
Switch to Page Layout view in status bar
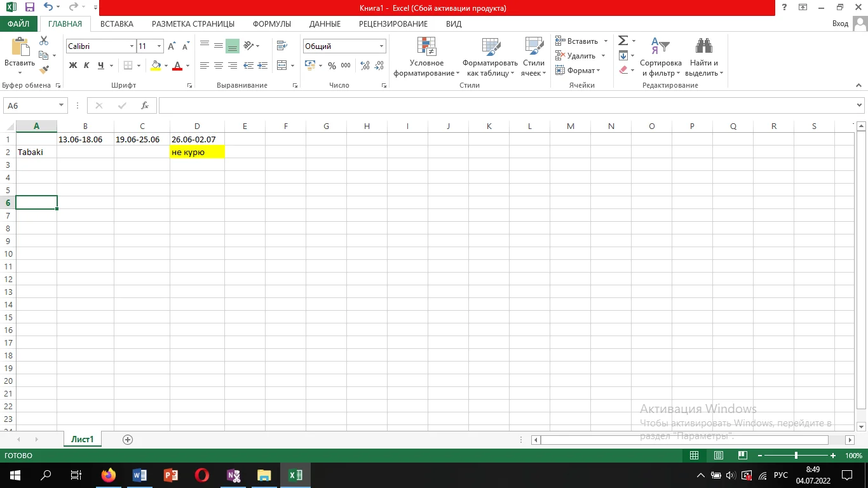pyautogui.click(x=718, y=456)
